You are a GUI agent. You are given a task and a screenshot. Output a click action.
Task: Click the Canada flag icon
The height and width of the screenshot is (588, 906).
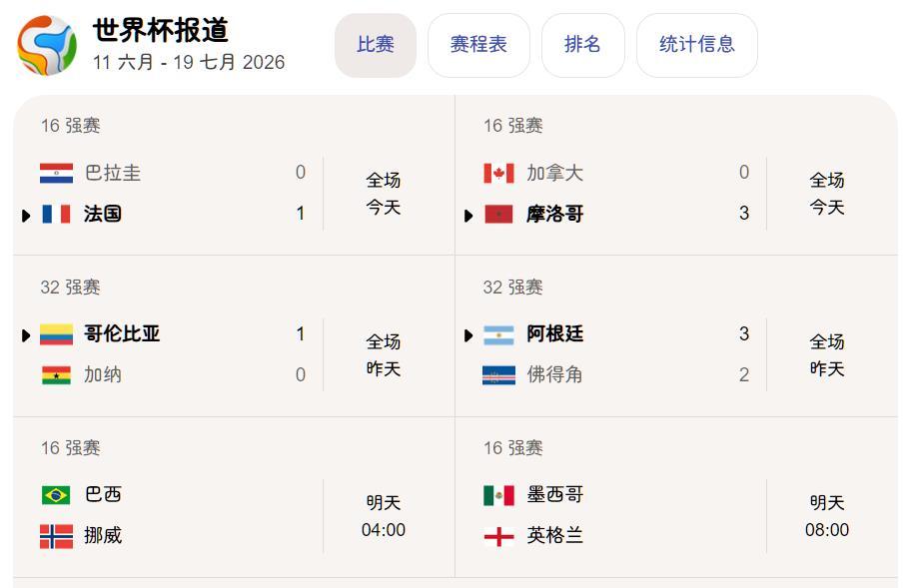click(x=498, y=173)
